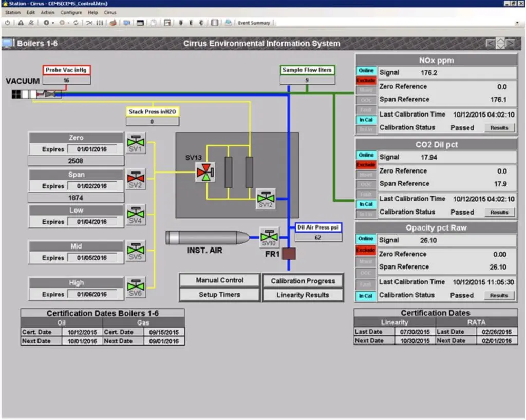This screenshot has width=526, height=420.
Task: Select the print icon in the toolbar
Action: (112, 23)
